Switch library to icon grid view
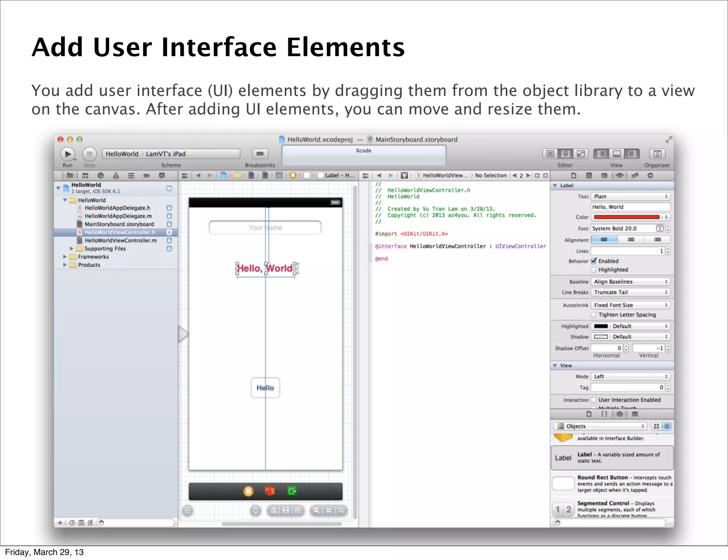This screenshot has width=728, height=560. click(x=657, y=426)
